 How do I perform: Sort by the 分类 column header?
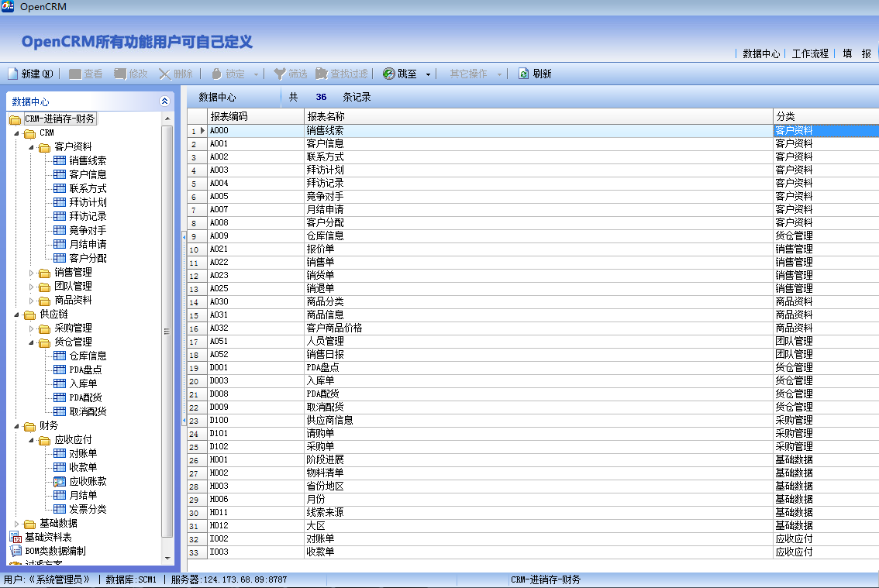[826, 116]
